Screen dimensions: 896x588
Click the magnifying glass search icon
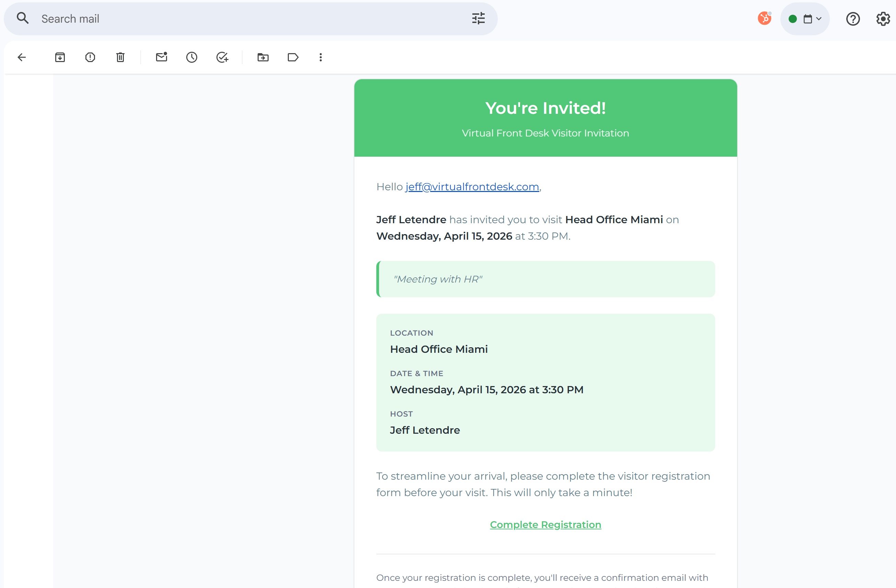(23, 18)
